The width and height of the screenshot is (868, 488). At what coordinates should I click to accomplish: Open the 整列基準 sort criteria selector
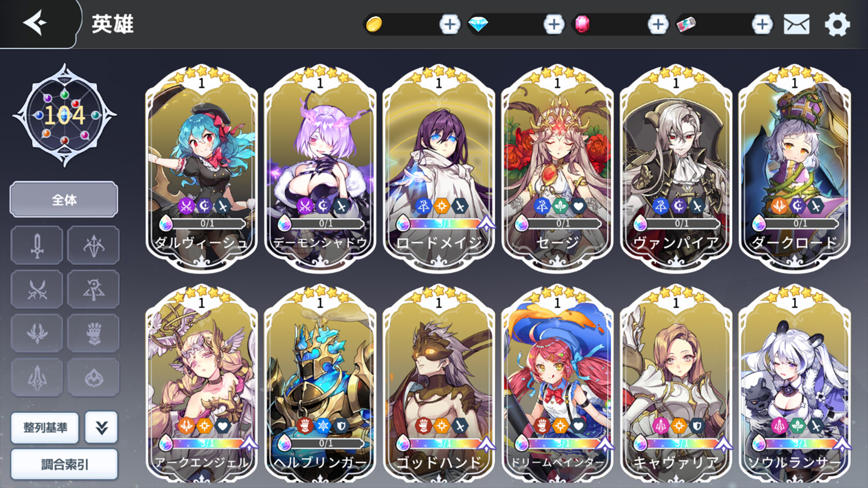[45, 427]
